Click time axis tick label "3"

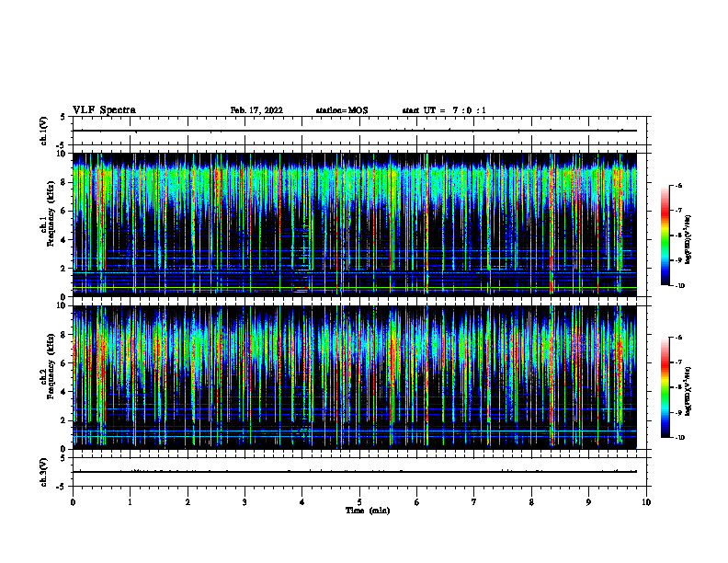(245, 502)
